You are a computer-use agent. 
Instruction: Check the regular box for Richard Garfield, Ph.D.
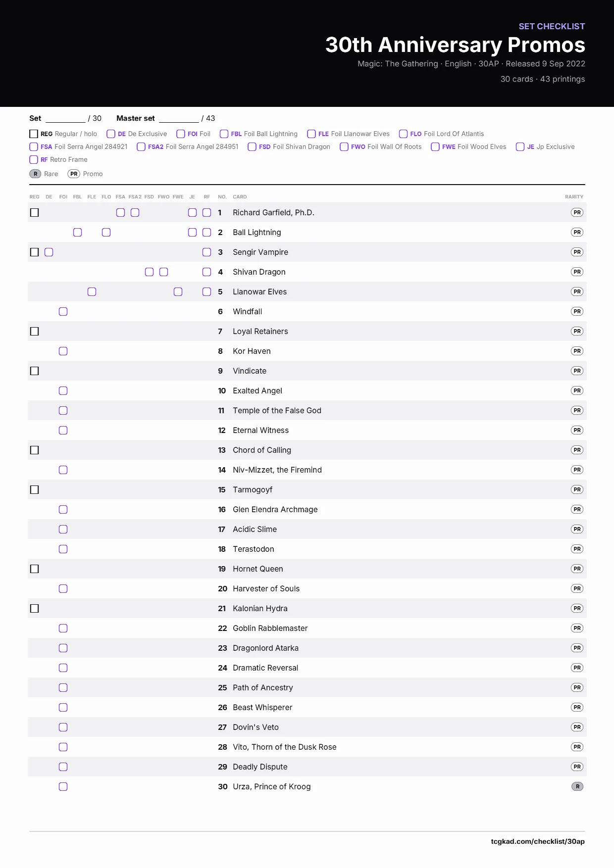pos(34,212)
